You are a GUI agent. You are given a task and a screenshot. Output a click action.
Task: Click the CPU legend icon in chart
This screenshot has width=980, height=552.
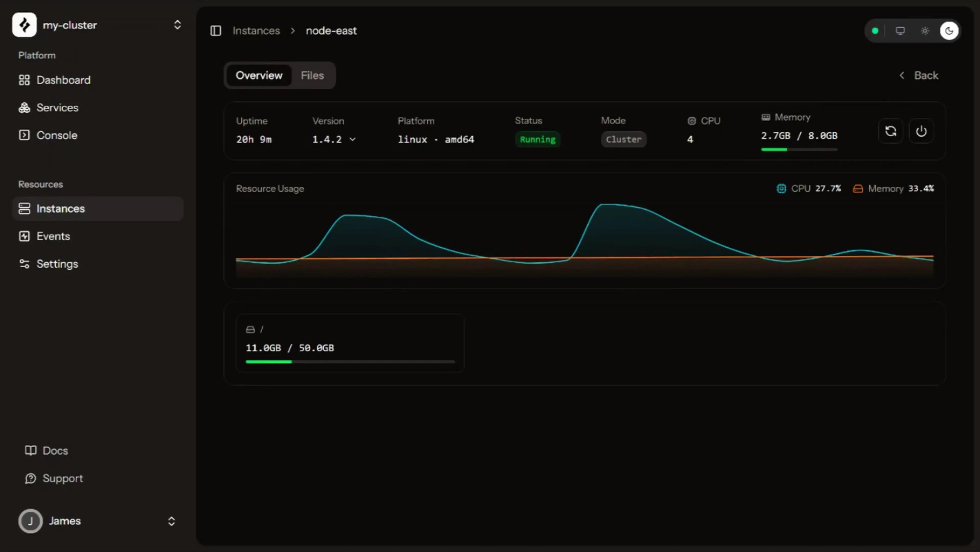[x=781, y=189]
